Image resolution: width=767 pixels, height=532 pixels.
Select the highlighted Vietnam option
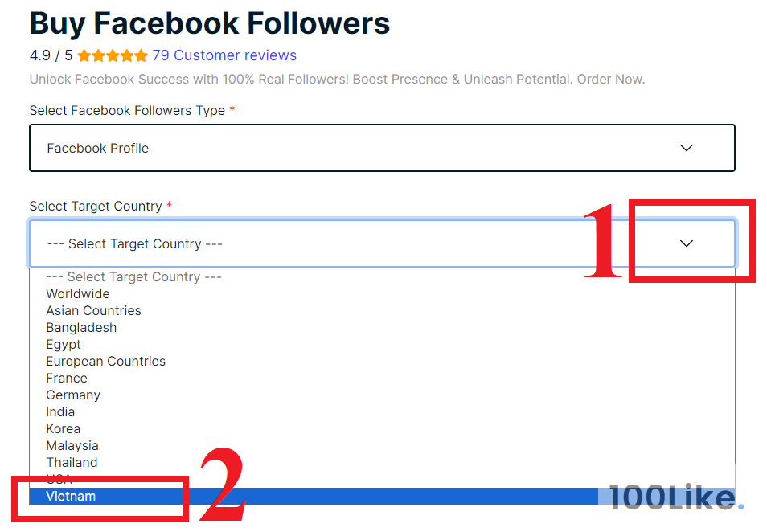(x=71, y=497)
